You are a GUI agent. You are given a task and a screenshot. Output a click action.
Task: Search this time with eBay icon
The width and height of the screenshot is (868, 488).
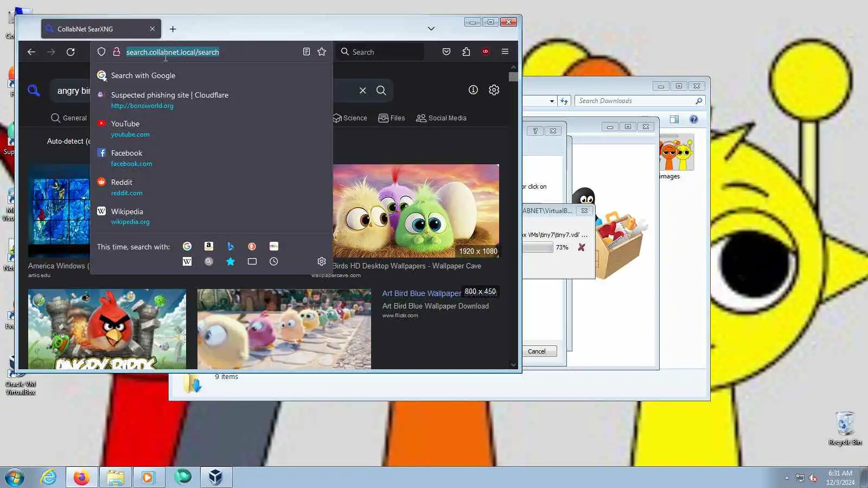pyautogui.click(x=274, y=246)
